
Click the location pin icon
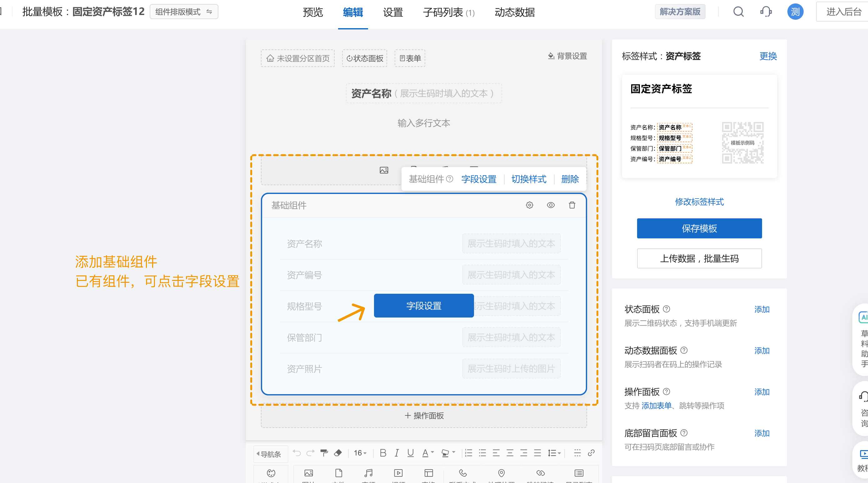(501, 473)
